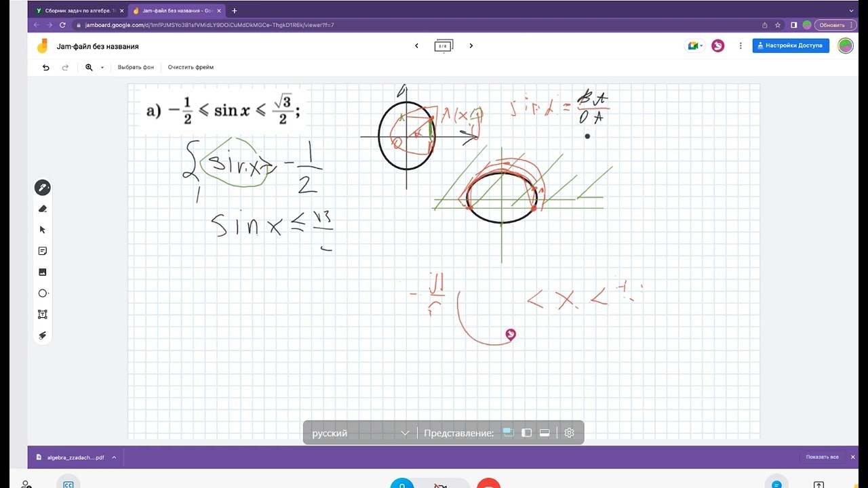The width and height of the screenshot is (868, 488).
Task: Click the pink collaborator avatar in header
Action: (717, 45)
